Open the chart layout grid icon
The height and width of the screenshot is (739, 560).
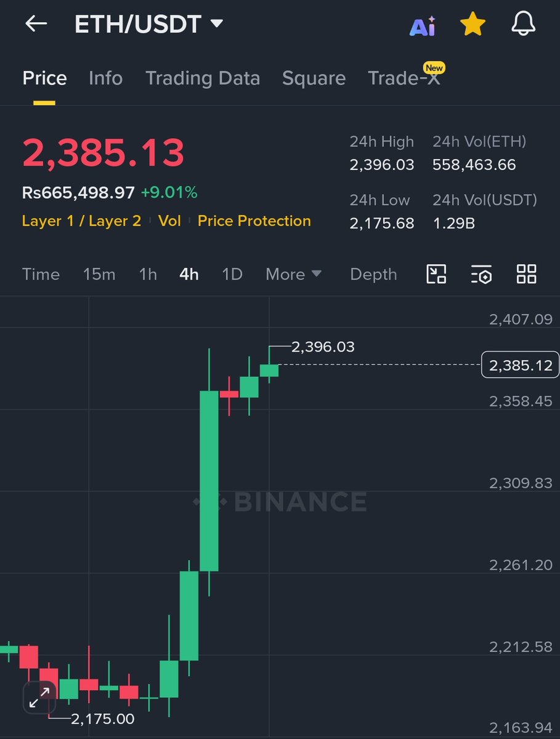tap(526, 274)
